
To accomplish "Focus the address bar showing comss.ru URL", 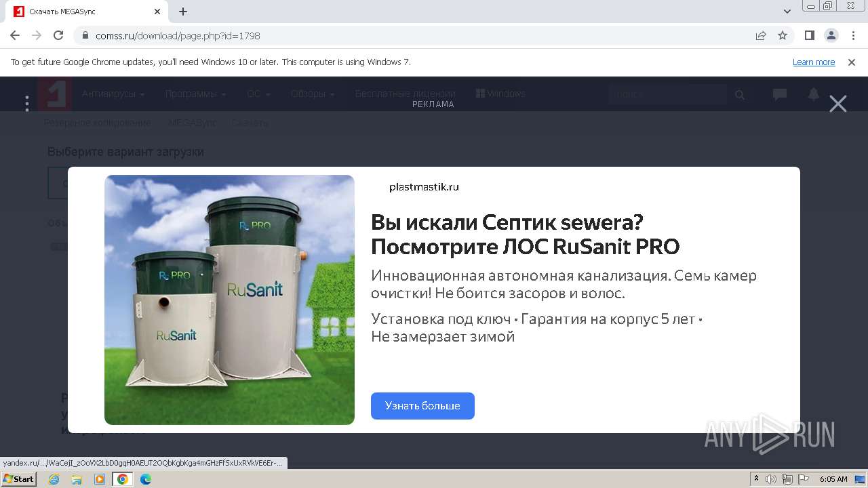I will pyautogui.click(x=414, y=35).
